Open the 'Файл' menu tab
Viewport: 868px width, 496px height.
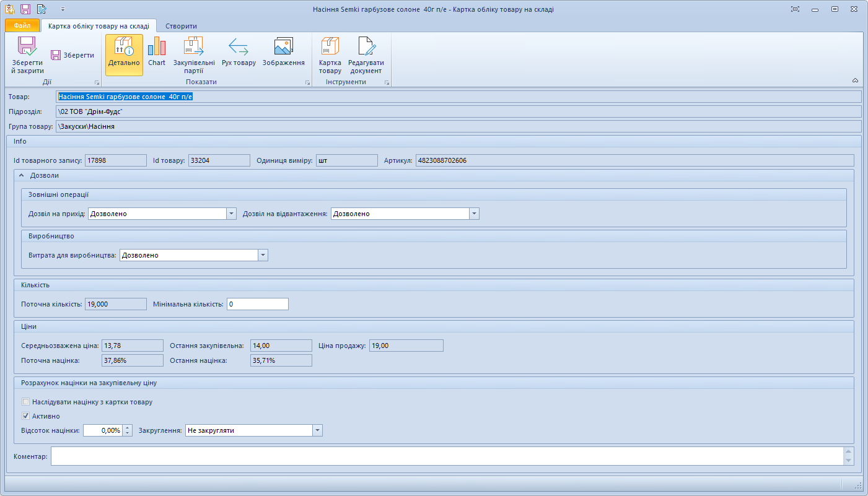[x=22, y=26]
